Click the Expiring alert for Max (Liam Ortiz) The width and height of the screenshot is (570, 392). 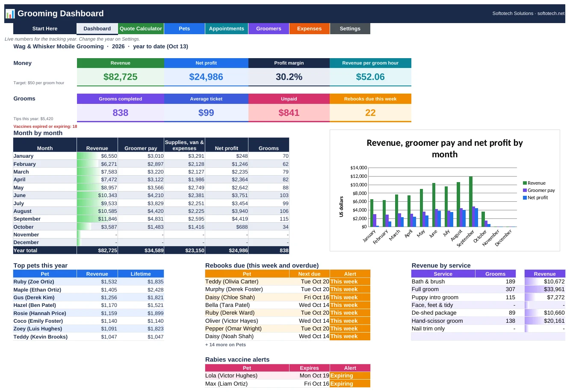[350, 384]
